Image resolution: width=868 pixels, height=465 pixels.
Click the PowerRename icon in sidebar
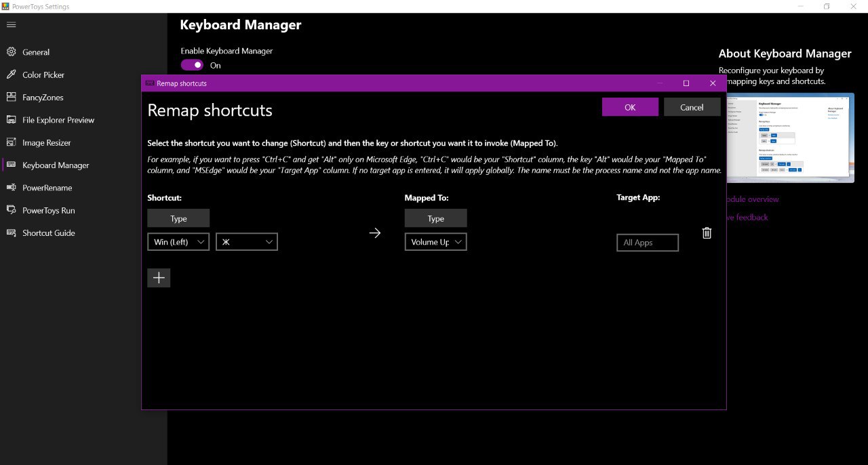coord(11,188)
